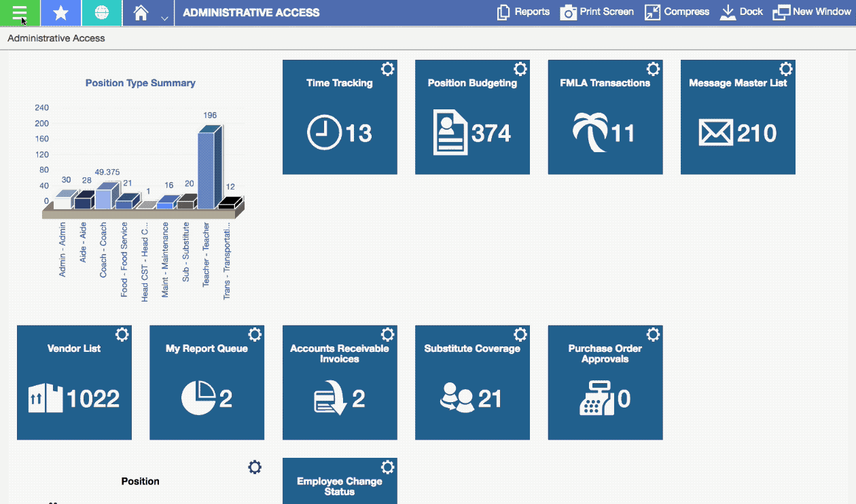
Task: Click the Purchase Order Approvals register icon
Action: [x=596, y=398]
